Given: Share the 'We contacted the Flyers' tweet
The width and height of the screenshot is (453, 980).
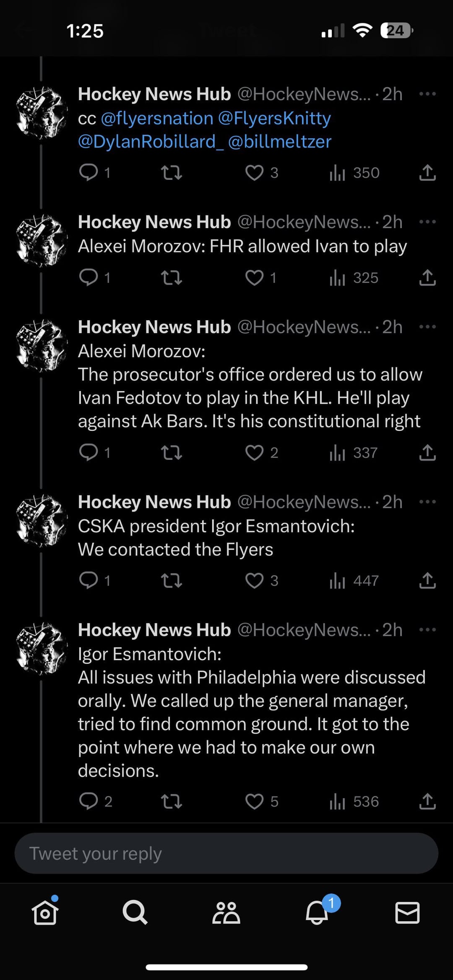Looking at the screenshot, I should (x=427, y=581).
